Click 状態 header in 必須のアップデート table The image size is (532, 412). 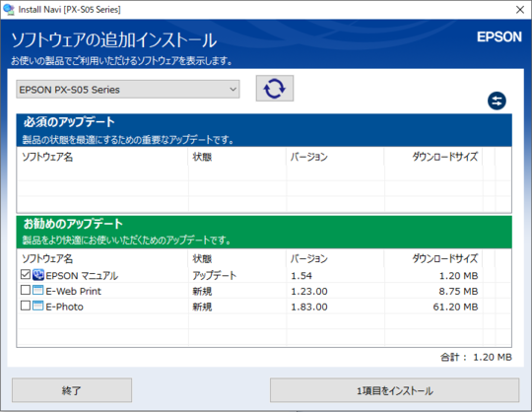tap(202, 157)
